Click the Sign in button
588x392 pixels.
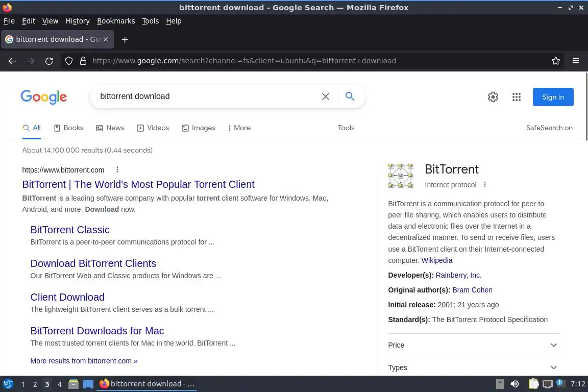[553, 97]
